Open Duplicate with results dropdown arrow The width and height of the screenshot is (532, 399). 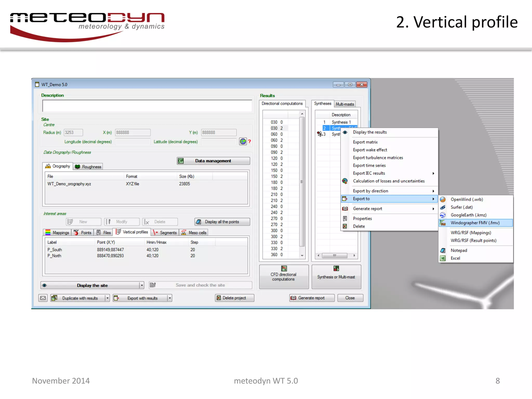pos(107,298)
